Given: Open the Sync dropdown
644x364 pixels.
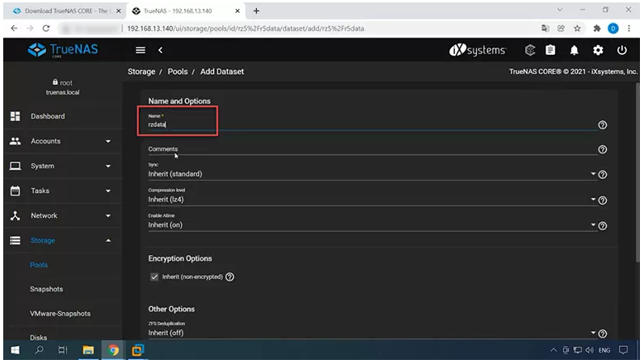Looking at the screenshot, I should pyautogui.click(x=373, y=174).
